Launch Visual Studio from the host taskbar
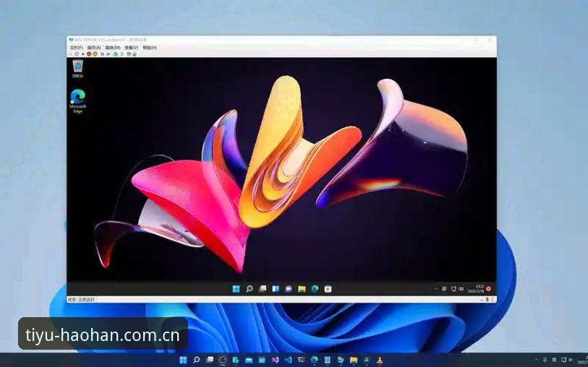Image resolution: width=588 pixels, height=367 pixels. [276, 360]
